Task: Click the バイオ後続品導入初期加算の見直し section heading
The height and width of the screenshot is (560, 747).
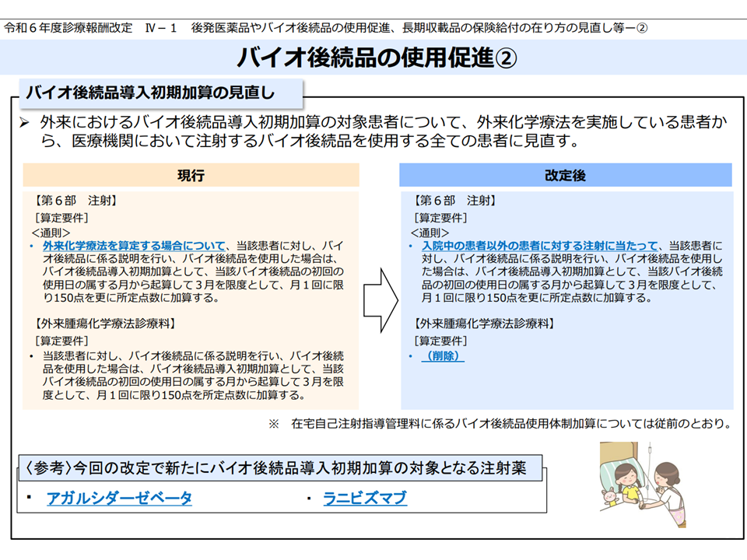Action: pyautogui.click(x=150, y=93)
